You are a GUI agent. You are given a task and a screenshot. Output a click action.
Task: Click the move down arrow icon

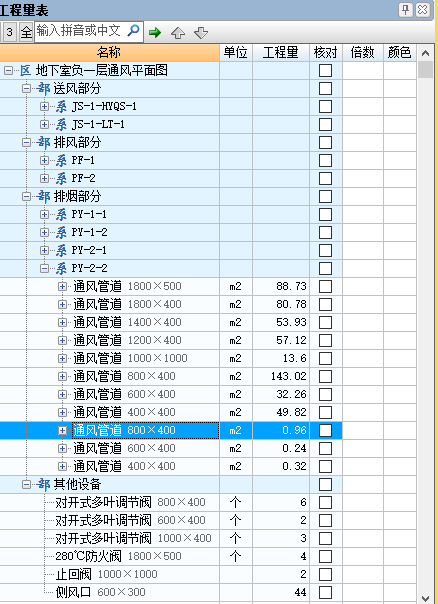click(x=201, y=33)
